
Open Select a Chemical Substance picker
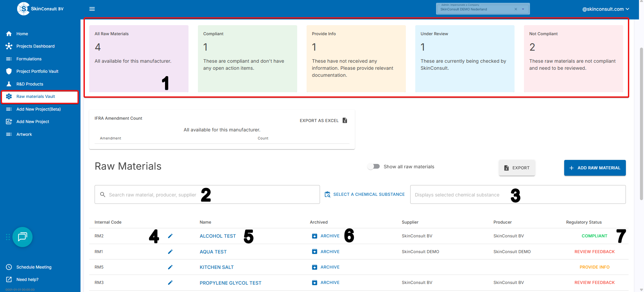365,194
